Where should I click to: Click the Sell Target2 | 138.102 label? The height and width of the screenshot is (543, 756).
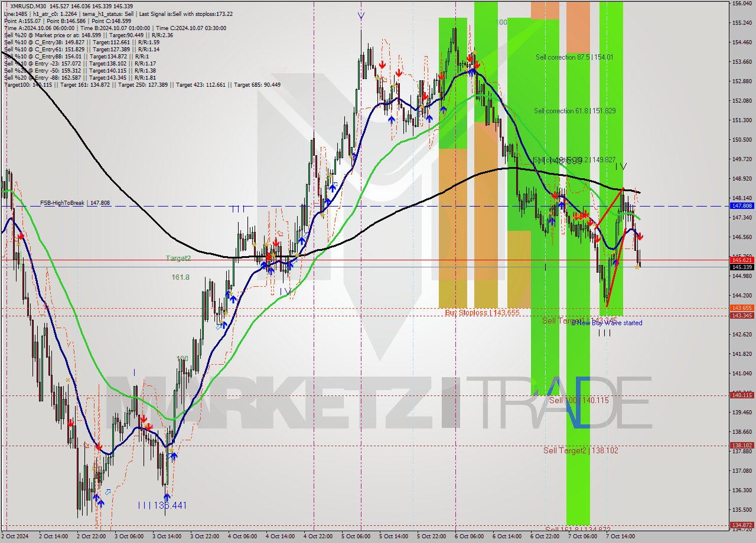click(581, 450)
